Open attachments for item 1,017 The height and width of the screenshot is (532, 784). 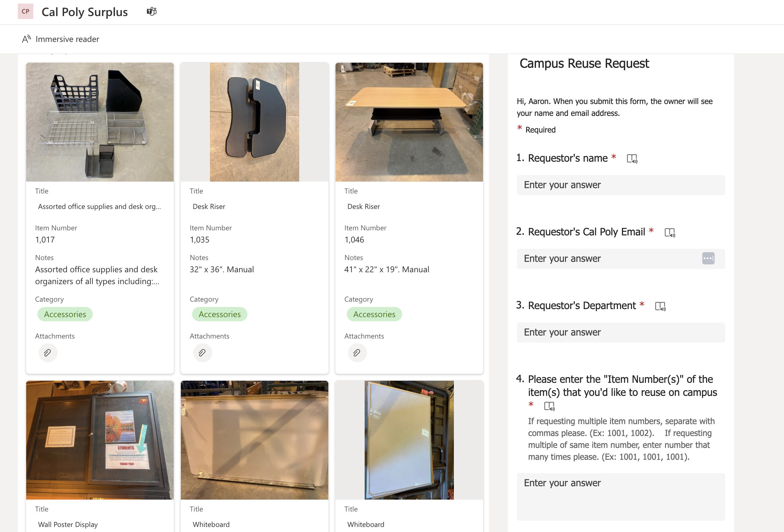coord(48,353)
